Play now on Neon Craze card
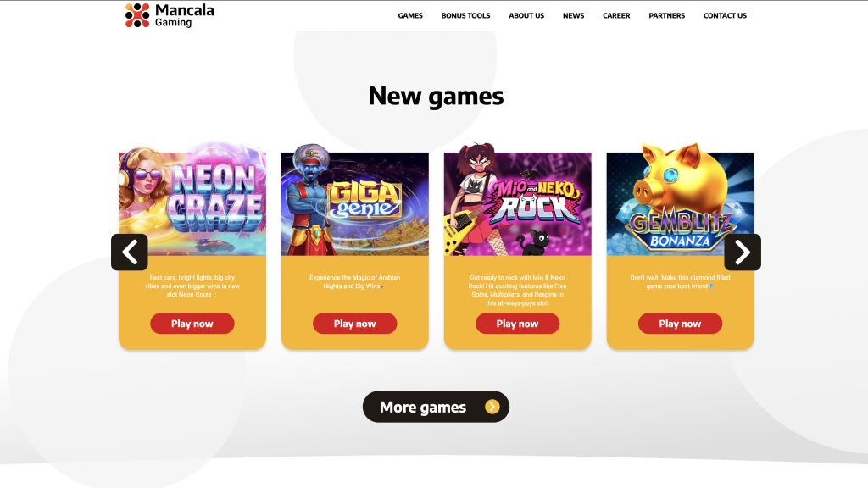 (192, 324)
